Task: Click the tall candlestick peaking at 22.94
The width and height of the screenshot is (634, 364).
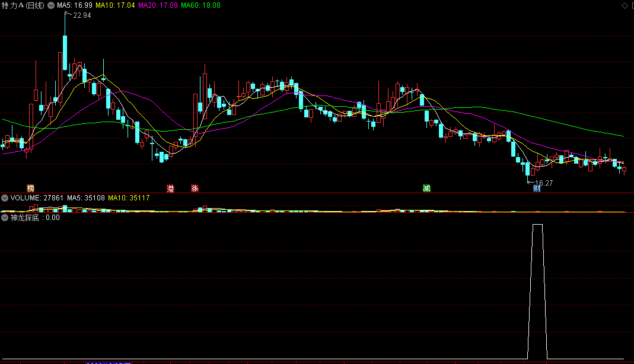Action: [x=65, y=53]
